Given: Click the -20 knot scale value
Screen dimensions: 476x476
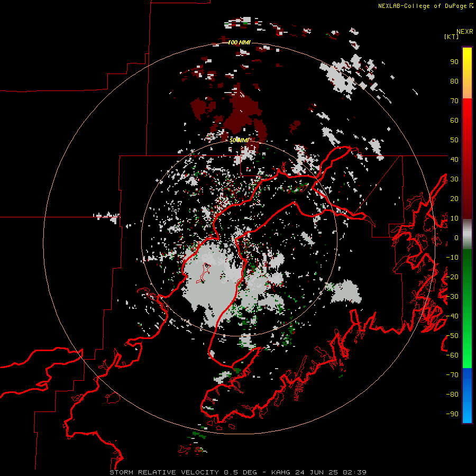Looking at the screenshot, I should coord(452,277).
